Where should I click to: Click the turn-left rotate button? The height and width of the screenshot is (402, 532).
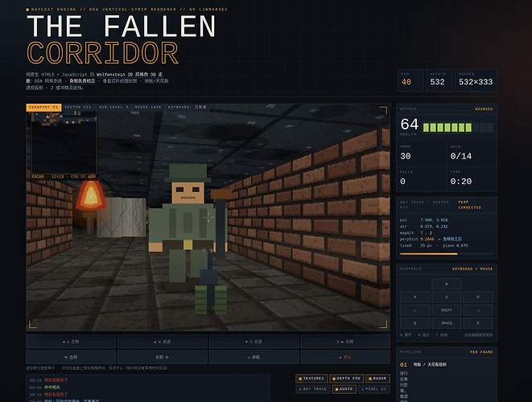coord(71,357)
